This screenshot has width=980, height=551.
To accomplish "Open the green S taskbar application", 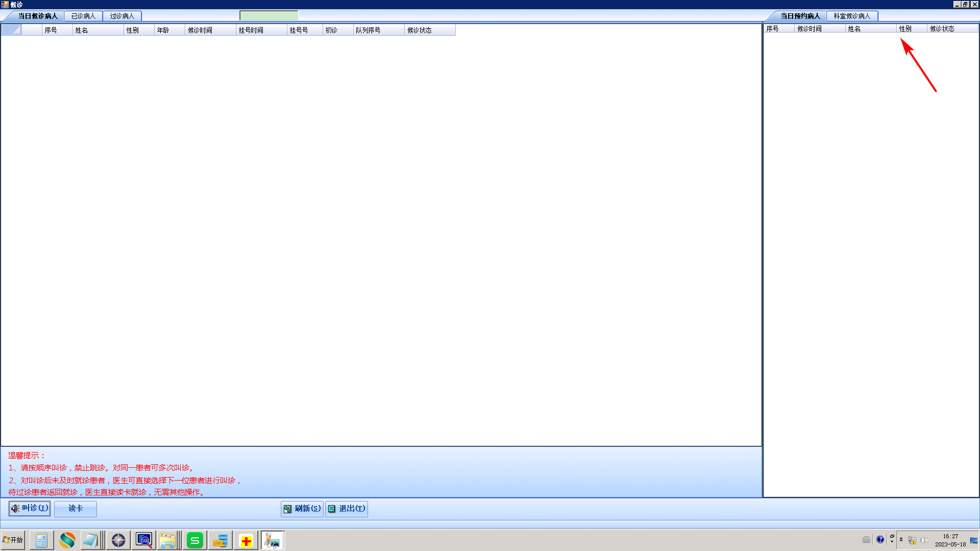I will click(194, 540).
